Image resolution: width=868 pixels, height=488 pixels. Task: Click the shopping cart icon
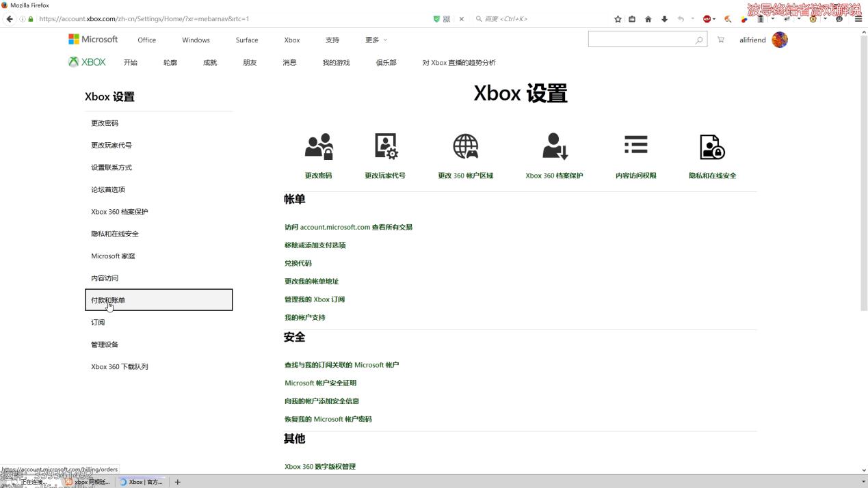pyautogui.click(x=721, y=40)
